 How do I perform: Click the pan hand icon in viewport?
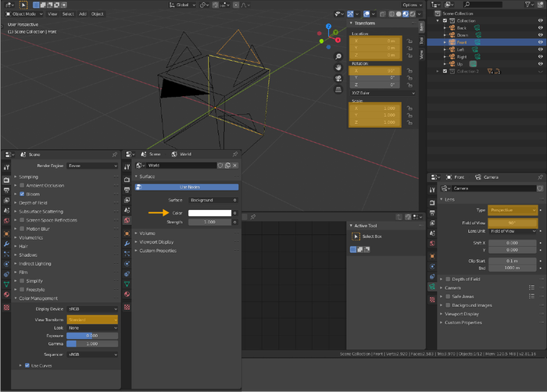(x=338, y=67)
